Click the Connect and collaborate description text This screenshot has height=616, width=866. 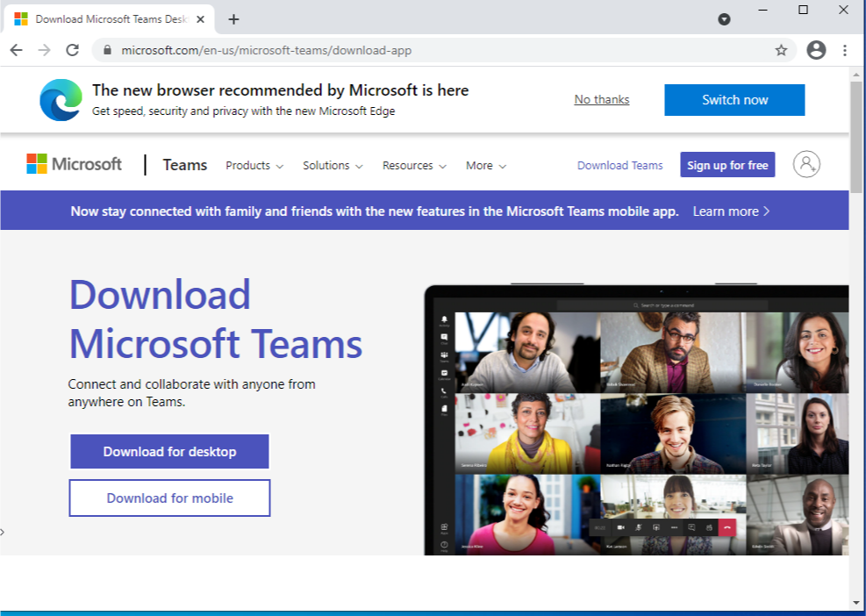[191, 393]
